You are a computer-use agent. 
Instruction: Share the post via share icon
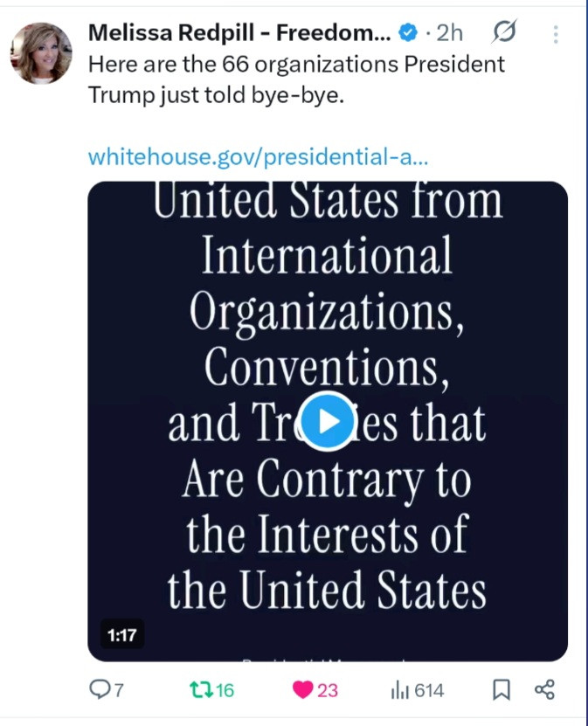click(544, 690)
